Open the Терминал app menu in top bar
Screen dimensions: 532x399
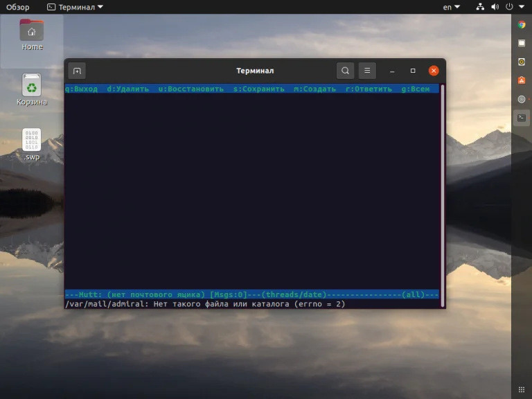point(75,7)
